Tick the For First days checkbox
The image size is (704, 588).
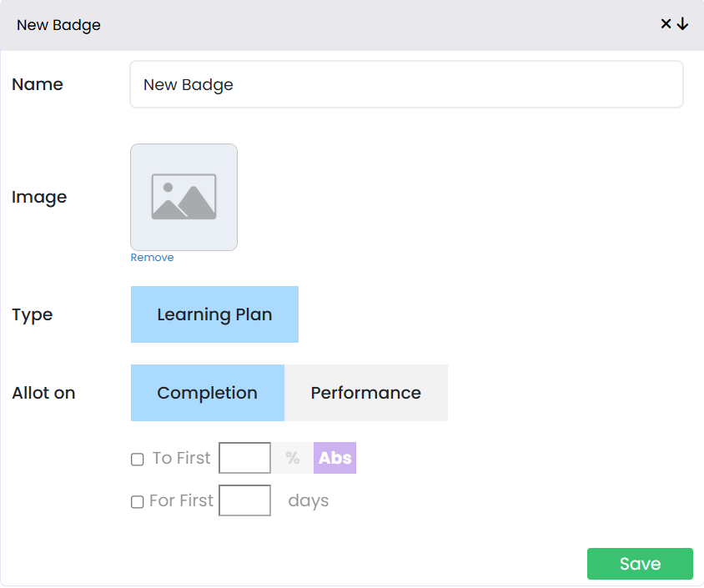(x=138, y=502)
